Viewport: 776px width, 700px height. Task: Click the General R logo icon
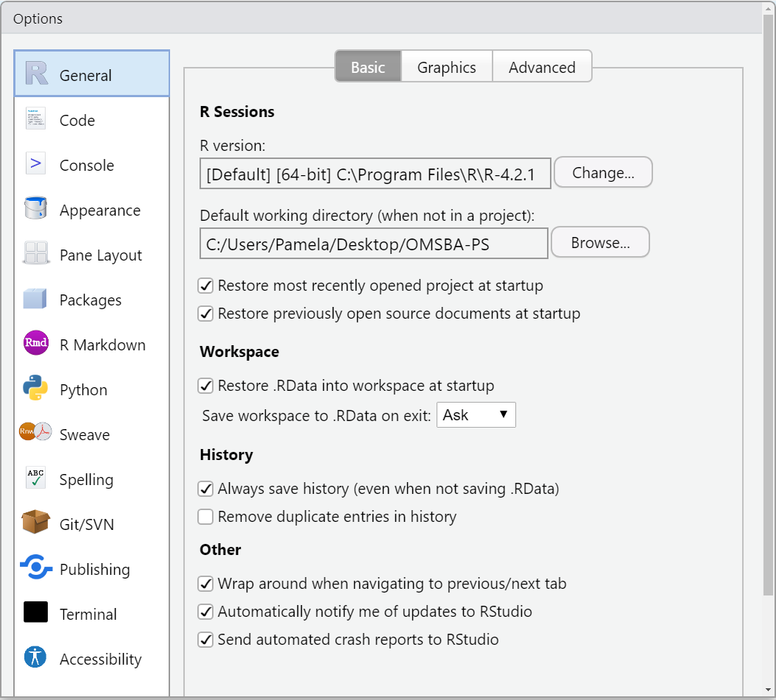pos(36,73)
